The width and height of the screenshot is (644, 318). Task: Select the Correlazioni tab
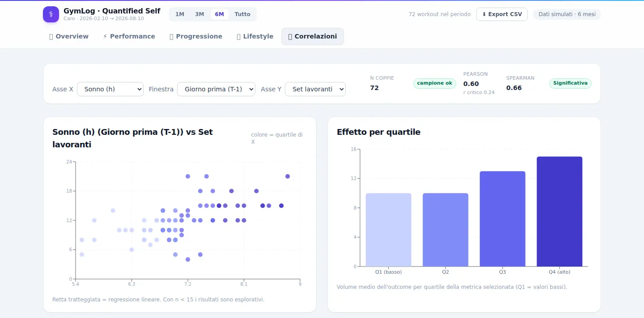(x=313, y=36)
